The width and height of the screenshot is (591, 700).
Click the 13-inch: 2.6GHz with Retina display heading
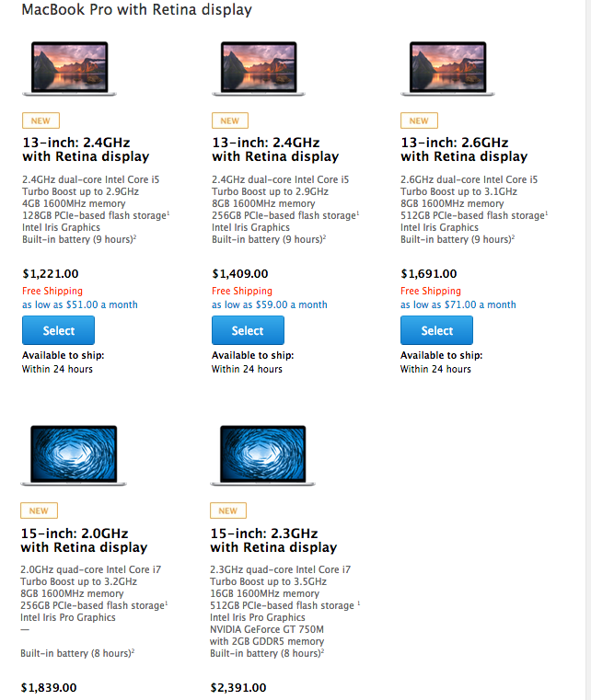(x=464, y=150)
